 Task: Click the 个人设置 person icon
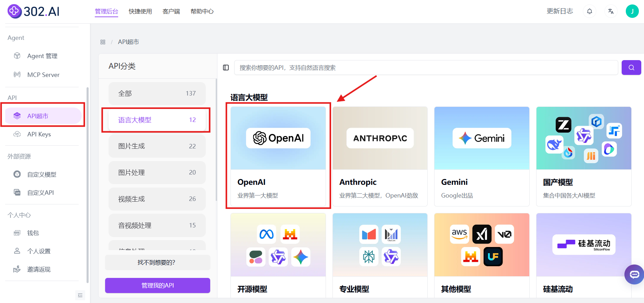pos(17,251)
